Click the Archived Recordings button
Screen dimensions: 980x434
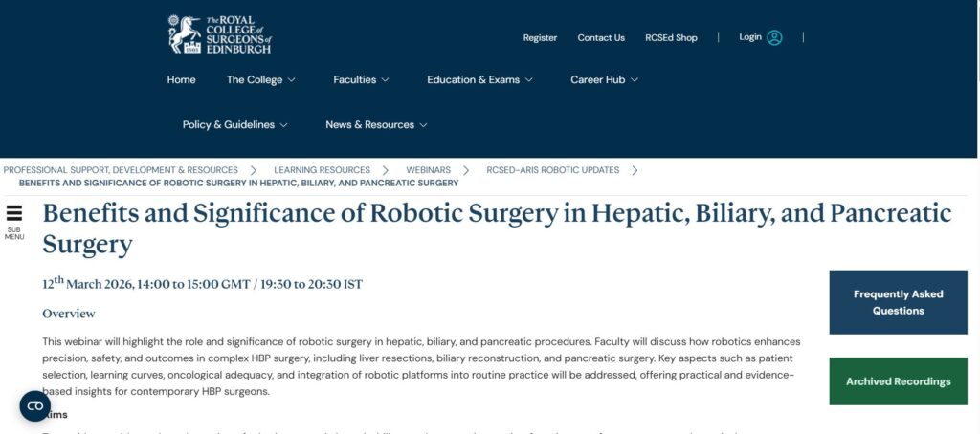point(898,381)
